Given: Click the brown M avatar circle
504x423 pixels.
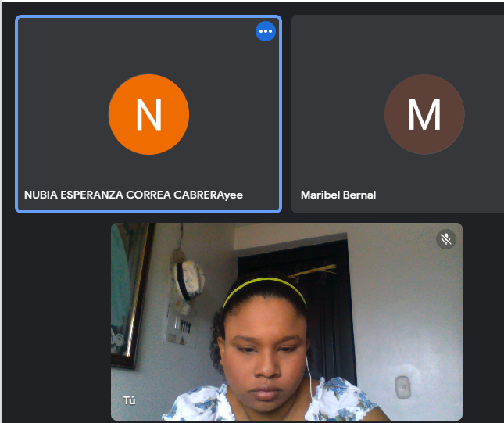Looking at the screenshot, I should [424, 115].
